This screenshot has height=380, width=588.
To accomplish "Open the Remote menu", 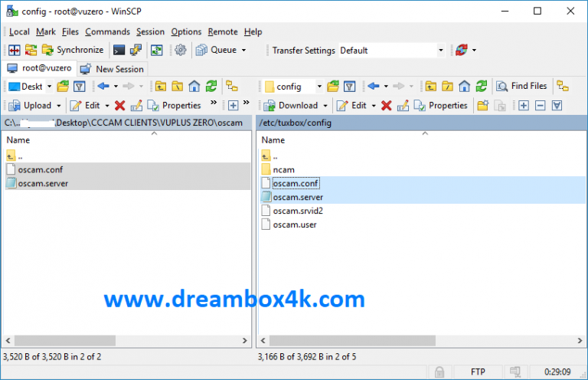I will pyautogui.click(x=223, y=32).
